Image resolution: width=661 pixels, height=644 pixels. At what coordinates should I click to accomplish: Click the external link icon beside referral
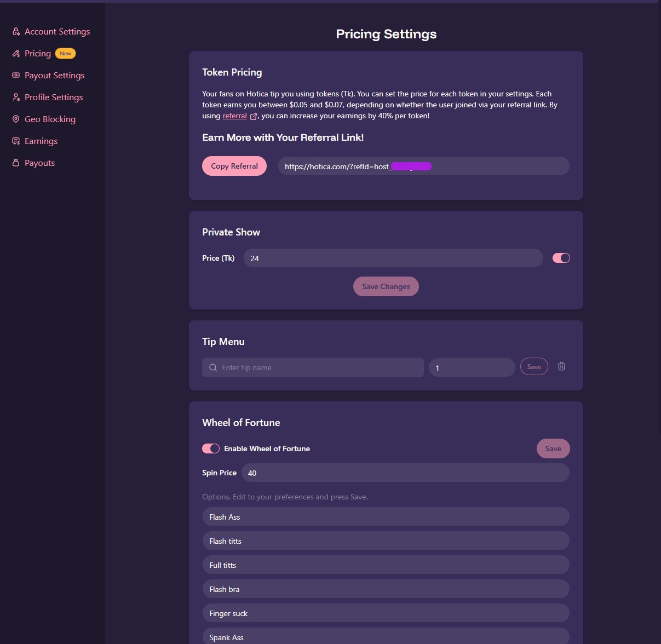click(252, 116)
